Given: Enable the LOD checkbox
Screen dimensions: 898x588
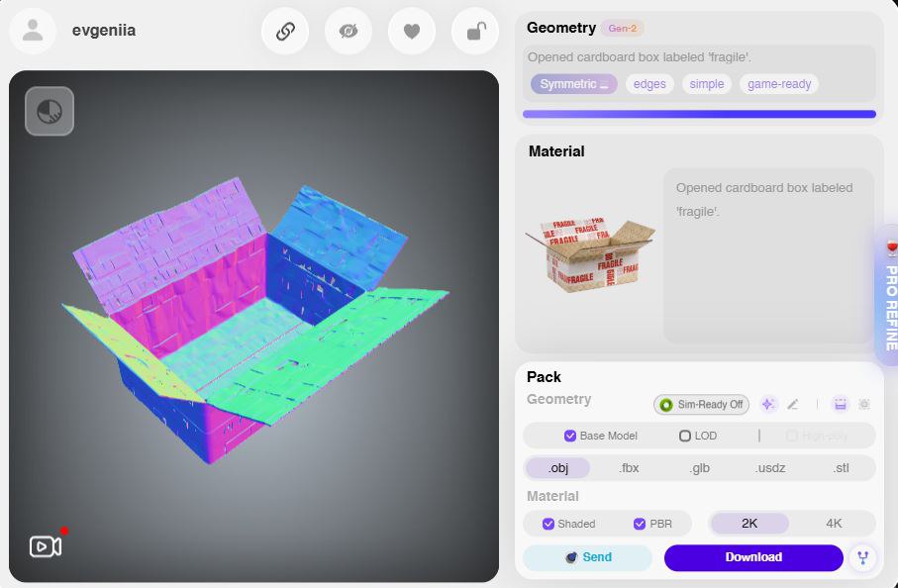Looking at the screenshot, I should 684,436.
